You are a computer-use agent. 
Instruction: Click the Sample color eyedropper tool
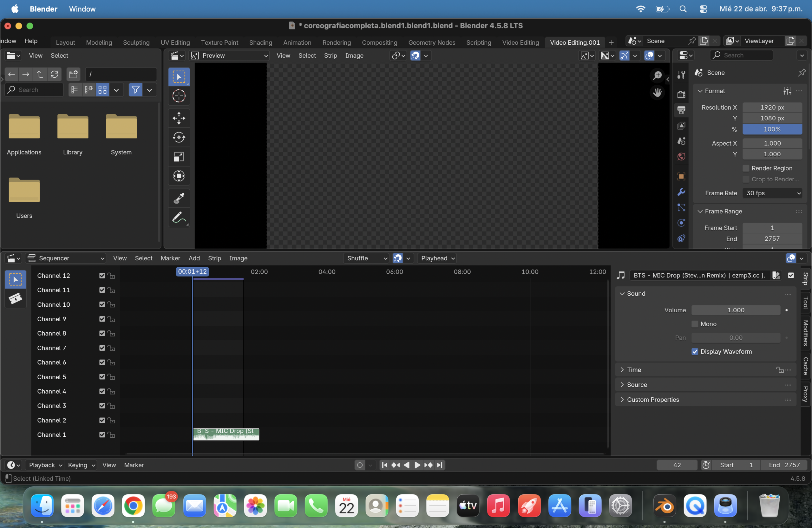[179, 198]
